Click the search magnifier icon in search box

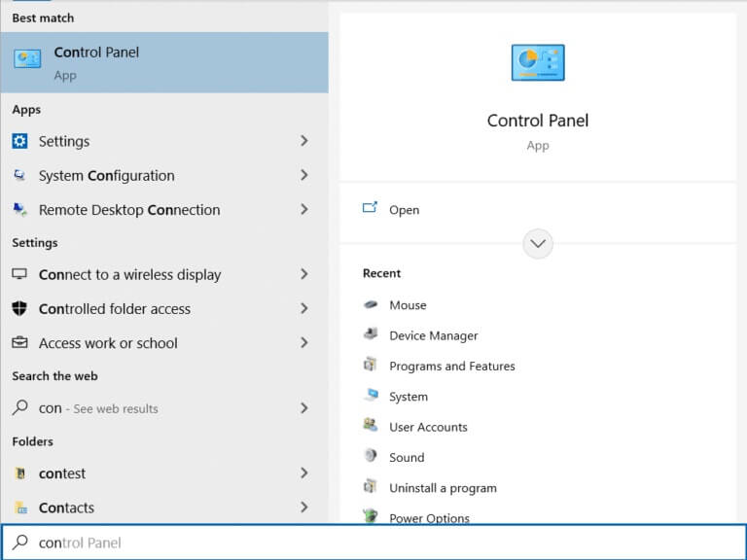[20, 542]
